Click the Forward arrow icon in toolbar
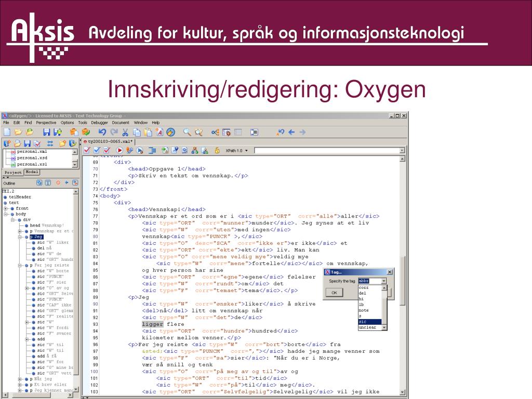This screenshot has height=399, width=532. click(x=303, y=132)
